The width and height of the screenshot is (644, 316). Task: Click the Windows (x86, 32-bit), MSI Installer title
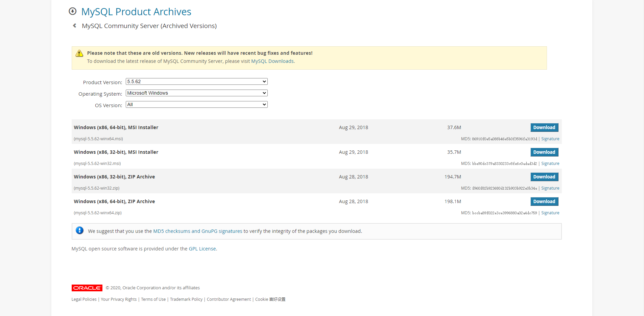coord(116,152)
